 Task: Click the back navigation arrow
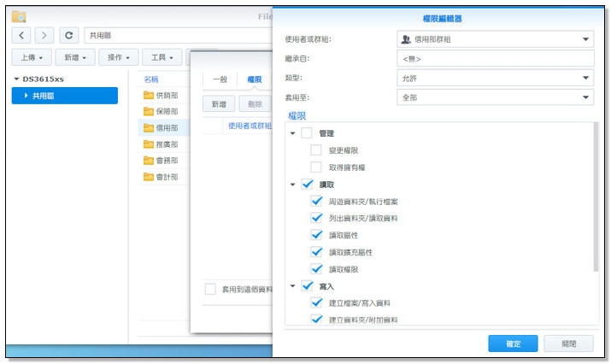[22, 35]
